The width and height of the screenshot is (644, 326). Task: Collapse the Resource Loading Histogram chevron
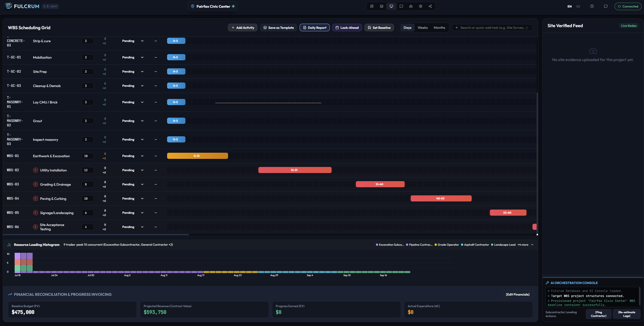click(532, 245)
